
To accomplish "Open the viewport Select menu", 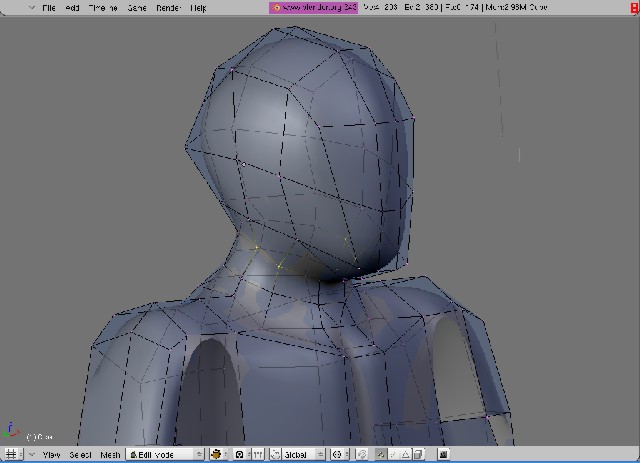I will tap(80, 454).
